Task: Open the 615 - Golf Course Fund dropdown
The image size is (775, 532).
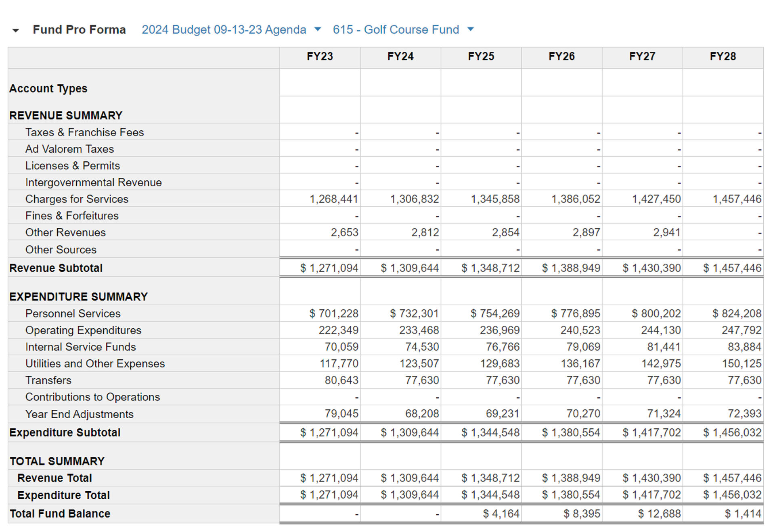Action: [x=470, y=29]
